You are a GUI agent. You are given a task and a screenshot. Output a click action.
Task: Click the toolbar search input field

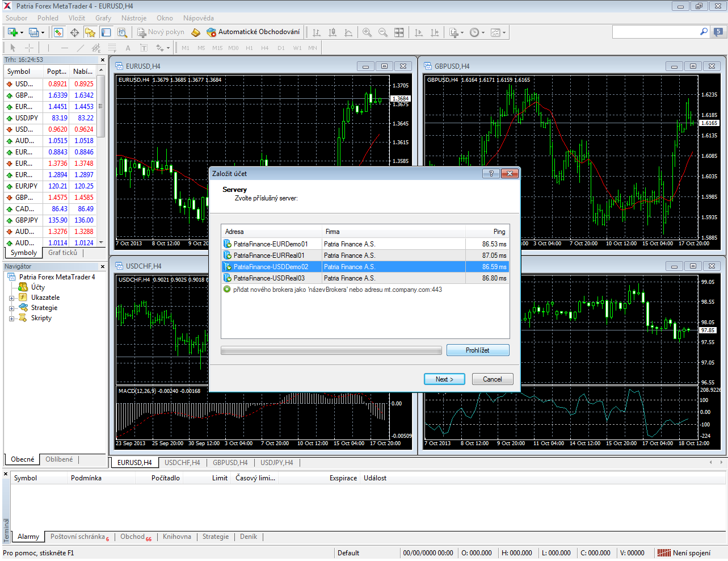[x=655, y=32]
